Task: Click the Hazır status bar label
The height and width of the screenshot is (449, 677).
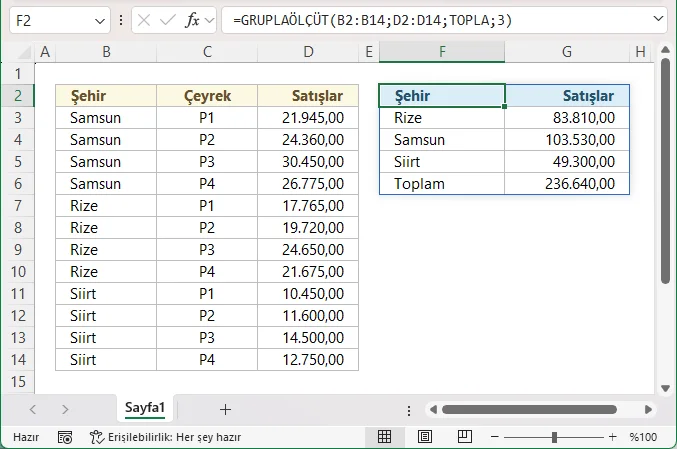Action: click(x=26, y=437)
